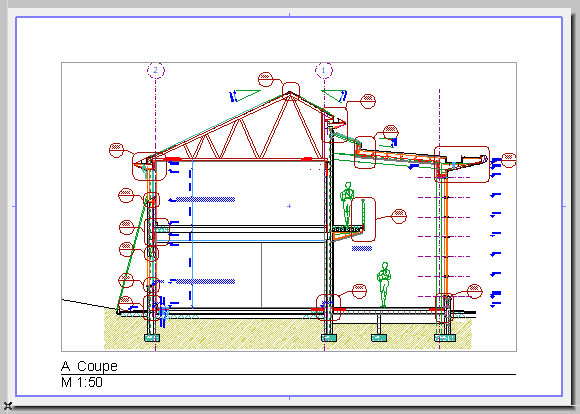Click the scale text "M 1:50"
This screenshot has height=414, width=580.
pyautogui.click(x=82, y=382)
